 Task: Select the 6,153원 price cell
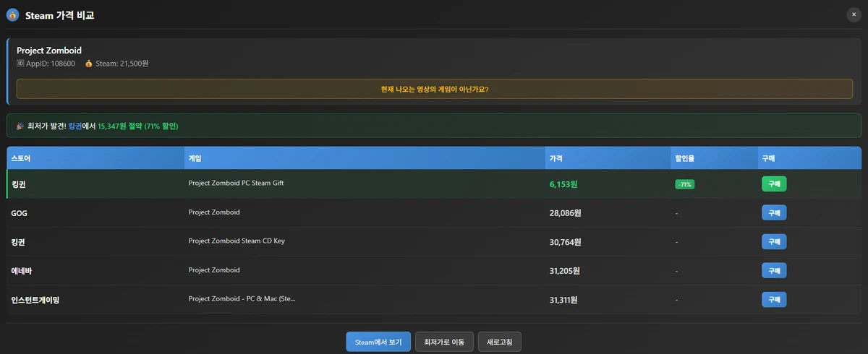pyautogui.click(x=563, y=184)
